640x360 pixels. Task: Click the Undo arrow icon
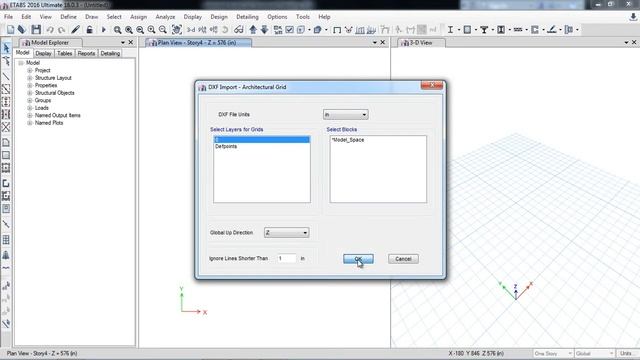tap(50, 30)
